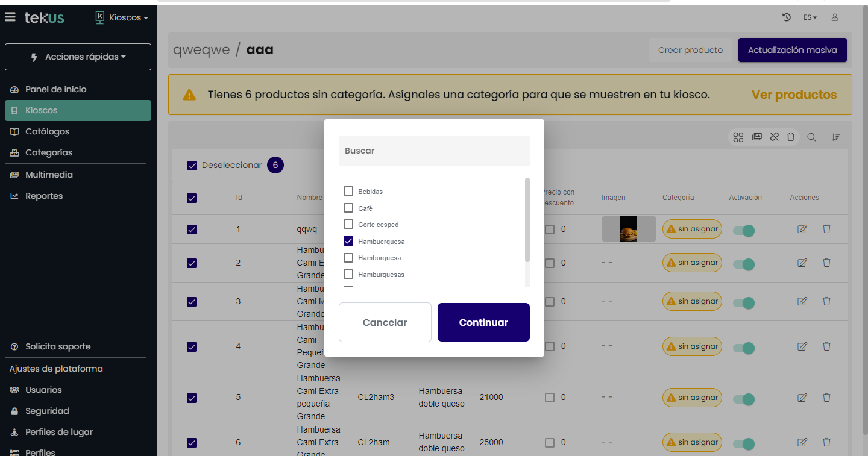Delete product row 3 trash icon
This screenshot has height=456, width=868.
pyautogui.click(x=826, y=301)
